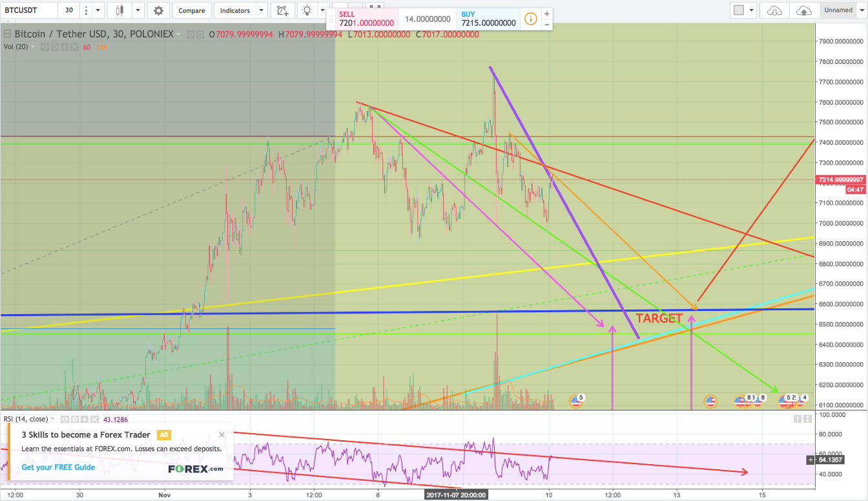Open the ideas lightbulb icon
The image size is (868, 501).
click(x=307, y=10)
